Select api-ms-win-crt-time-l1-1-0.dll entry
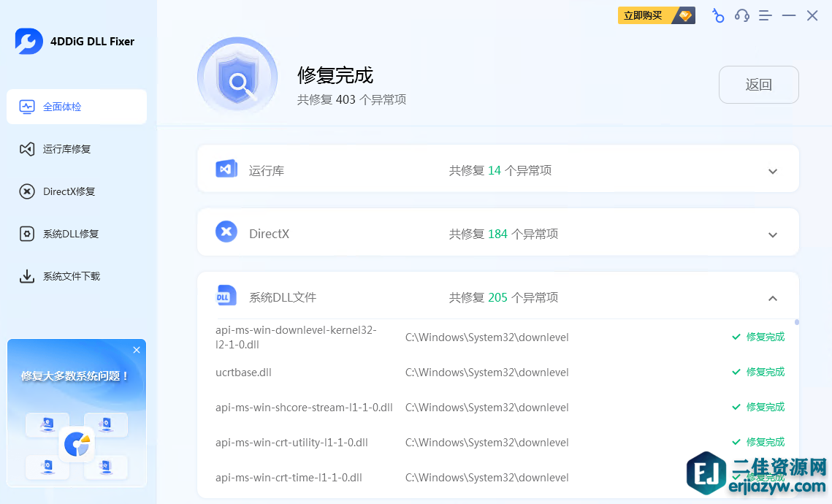The width and height of the screenshot is (832, 504). coord(289,478)
